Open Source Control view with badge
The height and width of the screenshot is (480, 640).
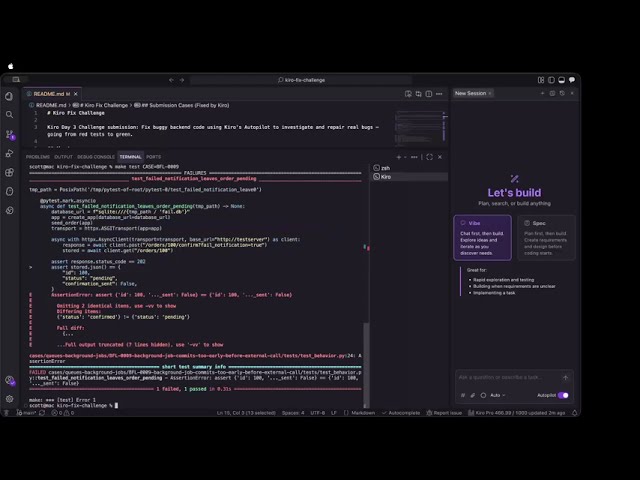coord(10,134)
